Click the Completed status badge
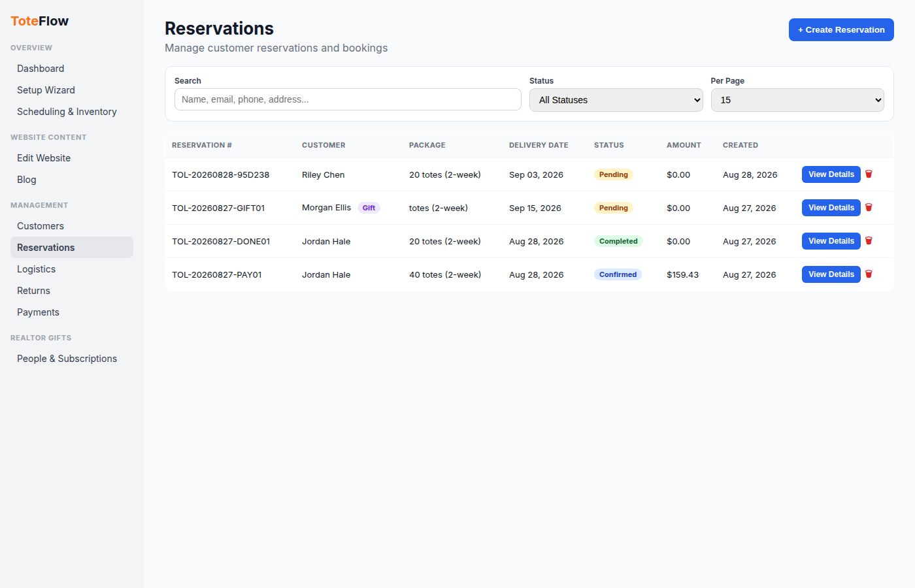Screen dimensions: 915x588 pyautogui.click(x=618, y=241)
